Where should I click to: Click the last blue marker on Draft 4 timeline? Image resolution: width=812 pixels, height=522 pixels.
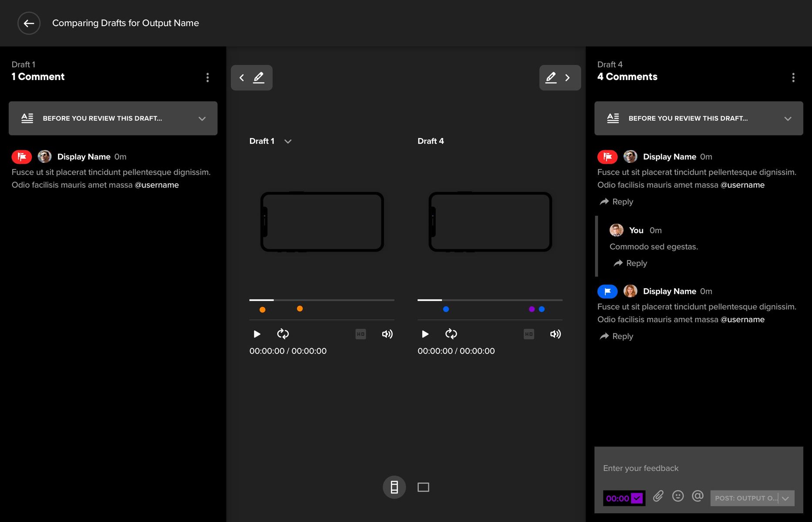[x=542, y=309]
